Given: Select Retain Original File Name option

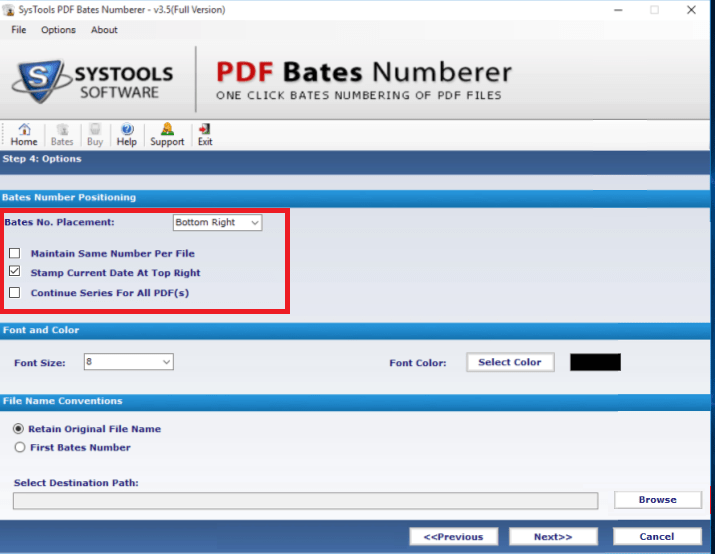Looking at the screenshot, I should coord(18,429).
